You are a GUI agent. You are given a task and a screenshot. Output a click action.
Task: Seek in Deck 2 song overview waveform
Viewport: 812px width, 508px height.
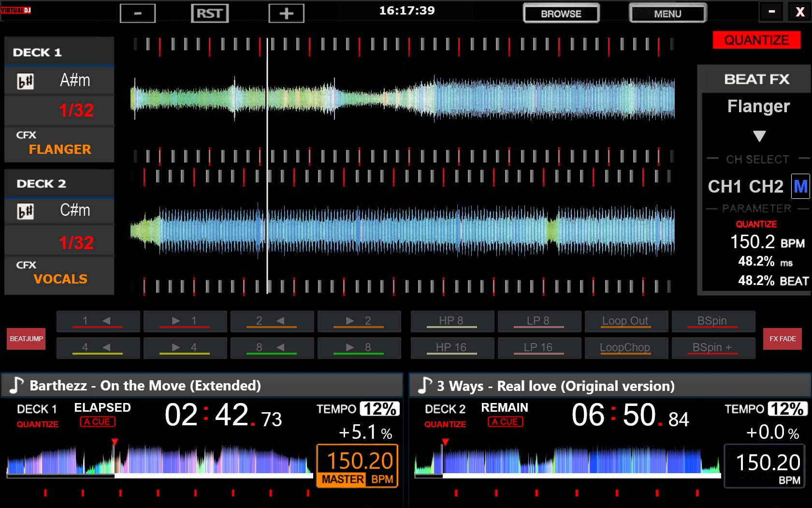567,461
